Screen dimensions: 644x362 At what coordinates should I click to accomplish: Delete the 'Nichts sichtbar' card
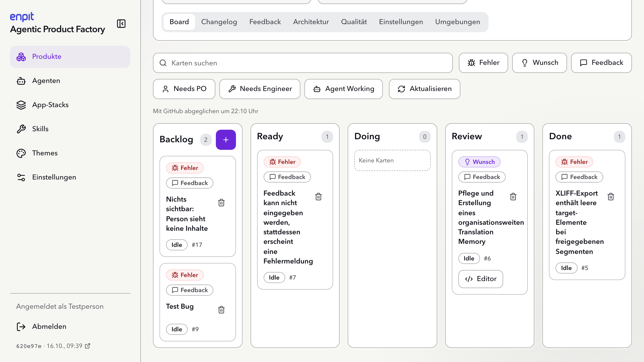[221, 203]
